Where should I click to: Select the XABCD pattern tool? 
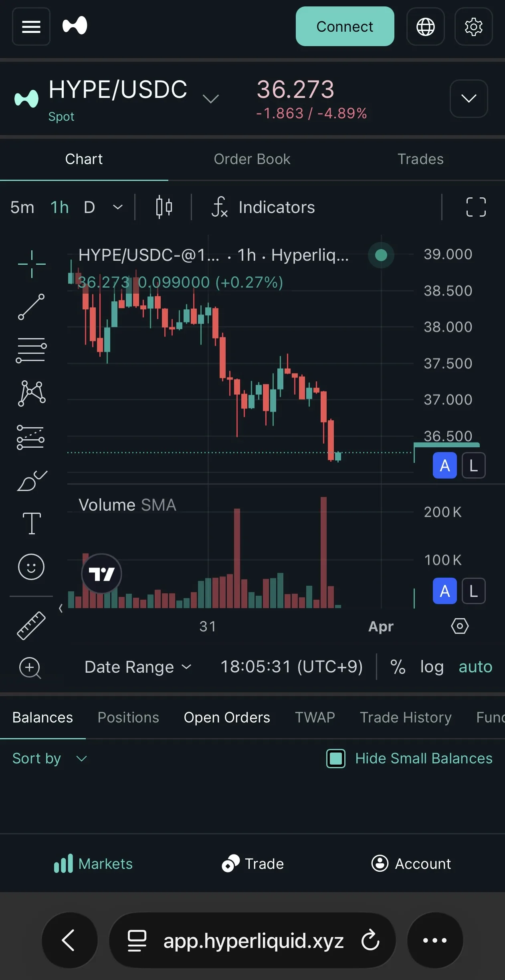point(32,394)
